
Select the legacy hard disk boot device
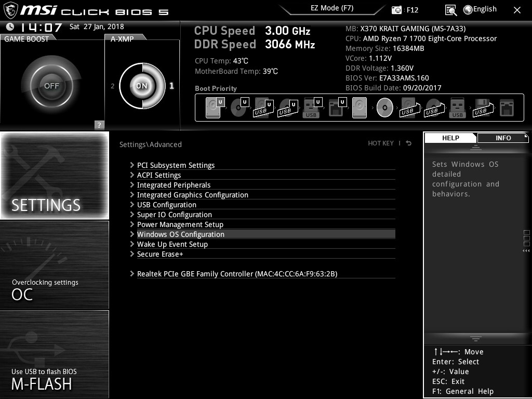click(360, 108)
